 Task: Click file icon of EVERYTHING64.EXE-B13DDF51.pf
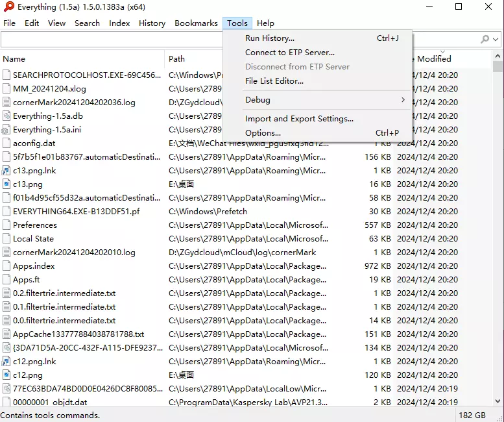(x=6, y=211)
